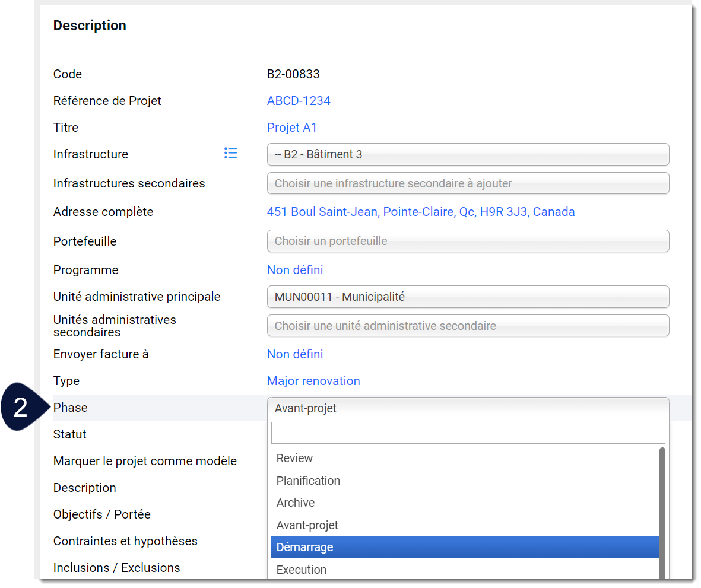Click the ABCD-1234 project reference link
The height and width of the screenshot is (588, 701).
tap(299, 101)
